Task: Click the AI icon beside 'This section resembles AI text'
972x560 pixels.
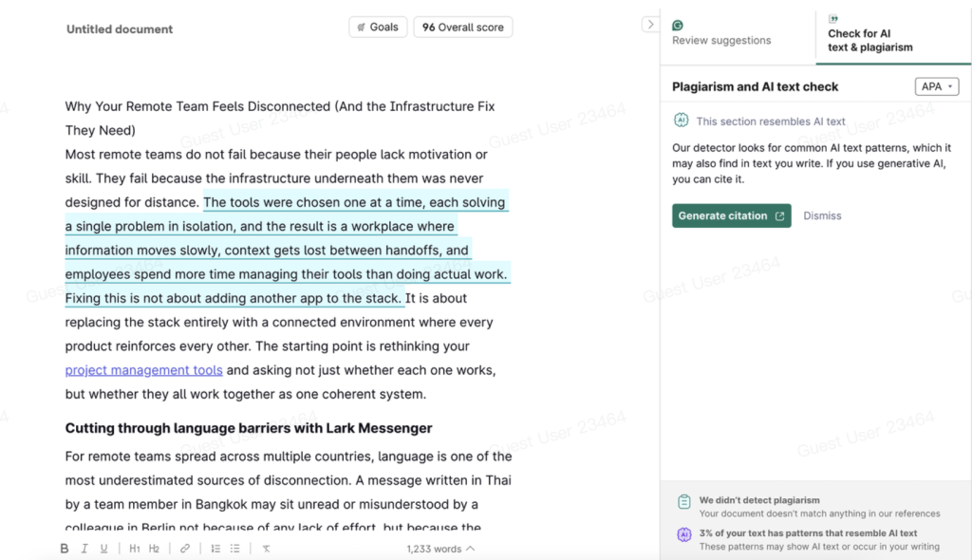Action: point(682,121)
